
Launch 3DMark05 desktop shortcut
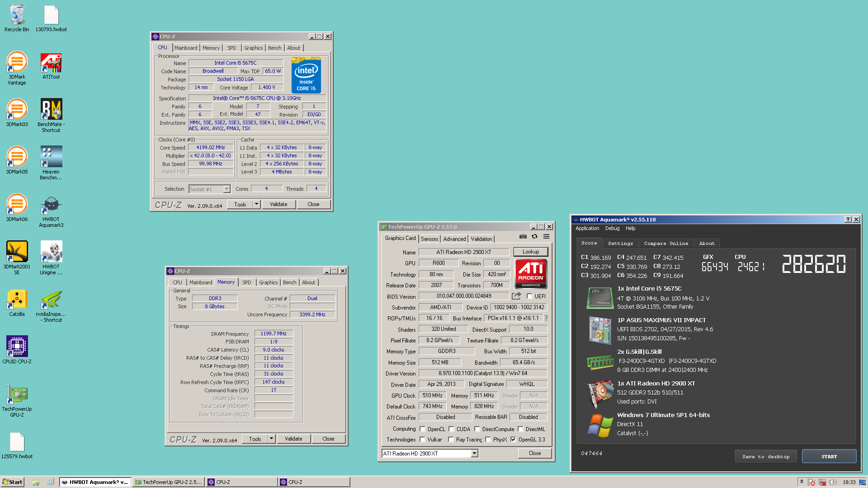coord(17,160)
